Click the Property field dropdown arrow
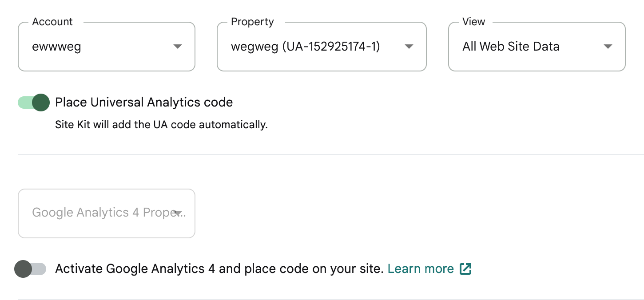644x300 pixels. point(409,46)
